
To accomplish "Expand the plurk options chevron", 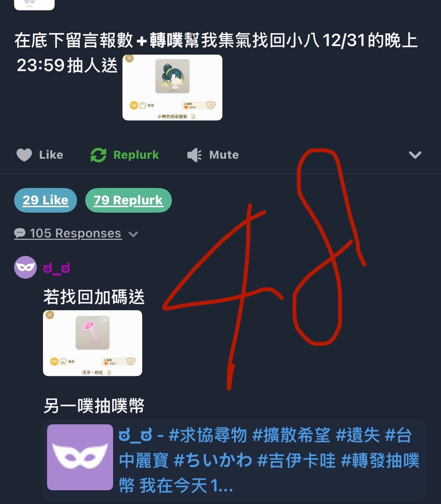I will [415, 155].
